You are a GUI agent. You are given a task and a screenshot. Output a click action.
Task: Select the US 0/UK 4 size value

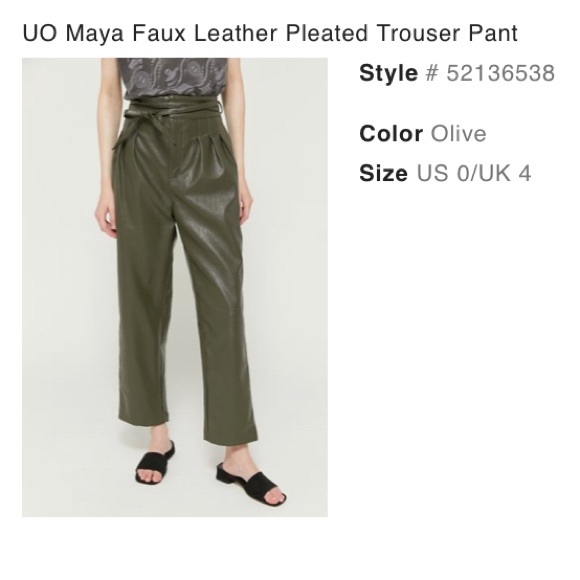[474, 173]
